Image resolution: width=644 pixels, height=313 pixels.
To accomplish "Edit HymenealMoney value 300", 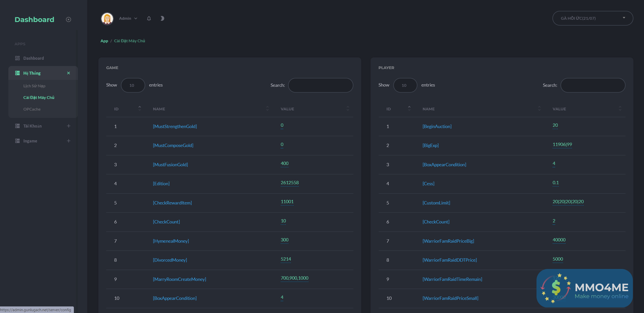I will [284, 240].
